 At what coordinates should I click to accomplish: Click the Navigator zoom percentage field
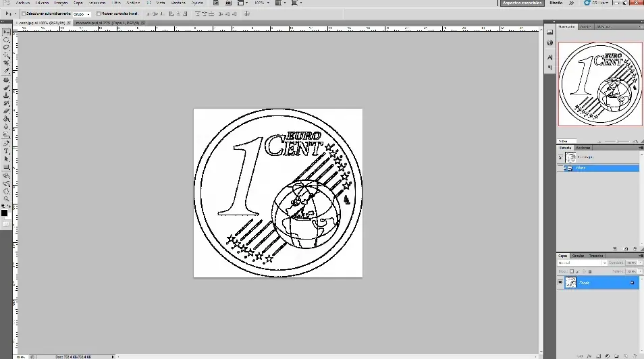coord(567,141)
